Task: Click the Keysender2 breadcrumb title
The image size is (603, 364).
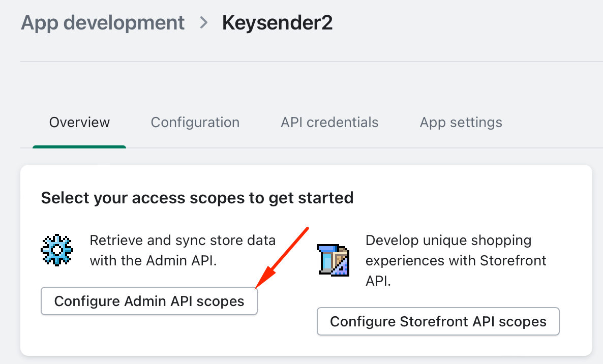Action: click(x=277, y=23)
